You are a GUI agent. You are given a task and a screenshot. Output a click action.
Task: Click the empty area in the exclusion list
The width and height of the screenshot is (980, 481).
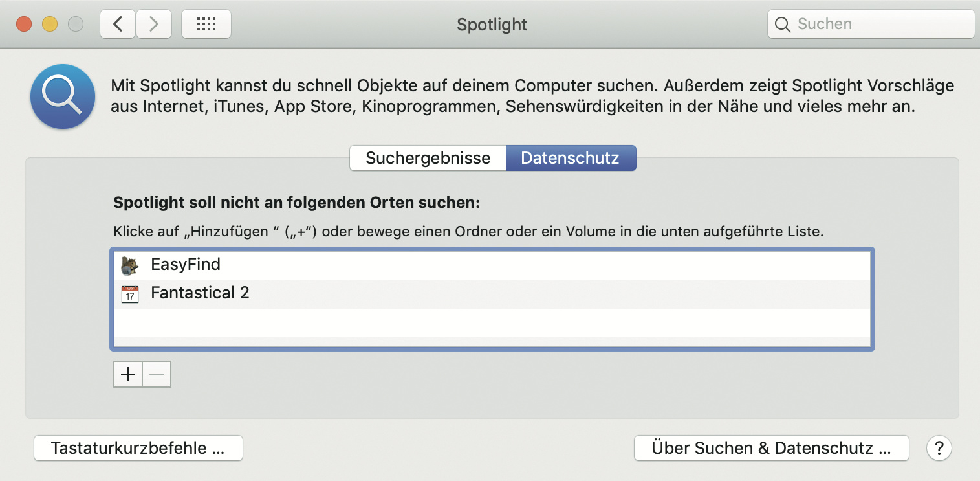492,327
